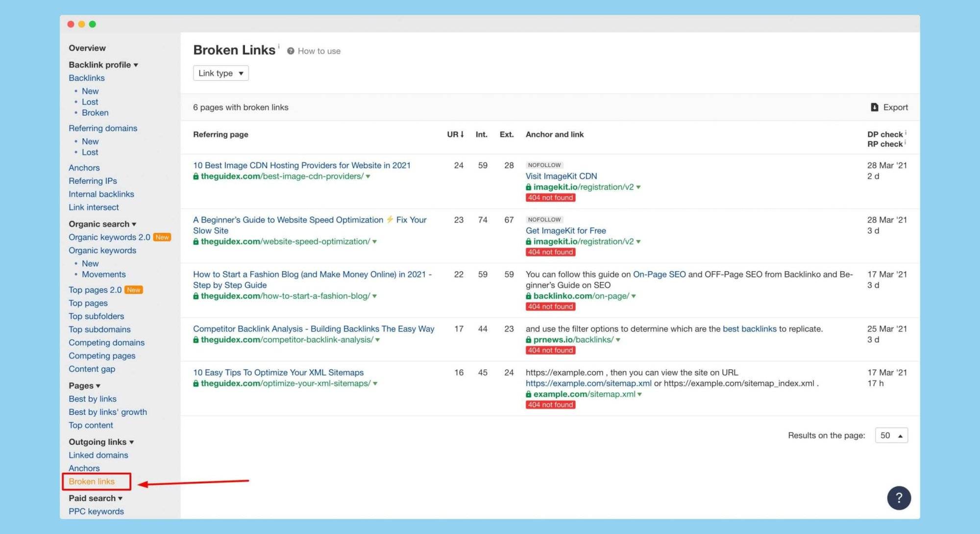This screenshot has height=534, width=980.
Task: Click the lock icon on imagekit.io link
Action: click(529, 186)
